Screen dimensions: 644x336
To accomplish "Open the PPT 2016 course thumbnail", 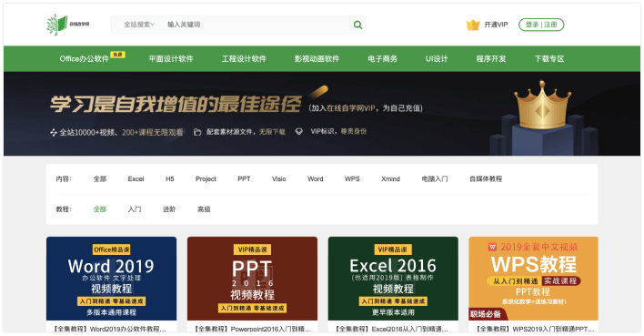I will click(x=252, y=279).
